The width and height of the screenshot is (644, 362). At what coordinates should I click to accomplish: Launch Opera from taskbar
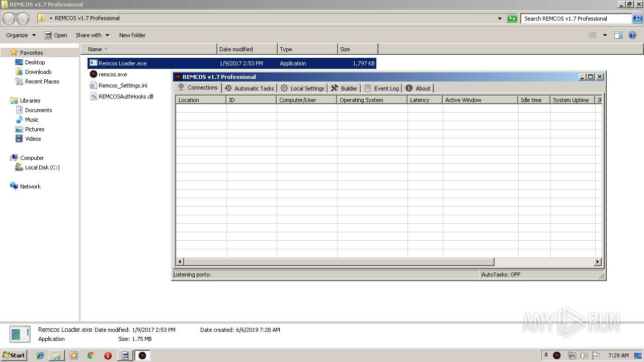(x=108, y=355)
